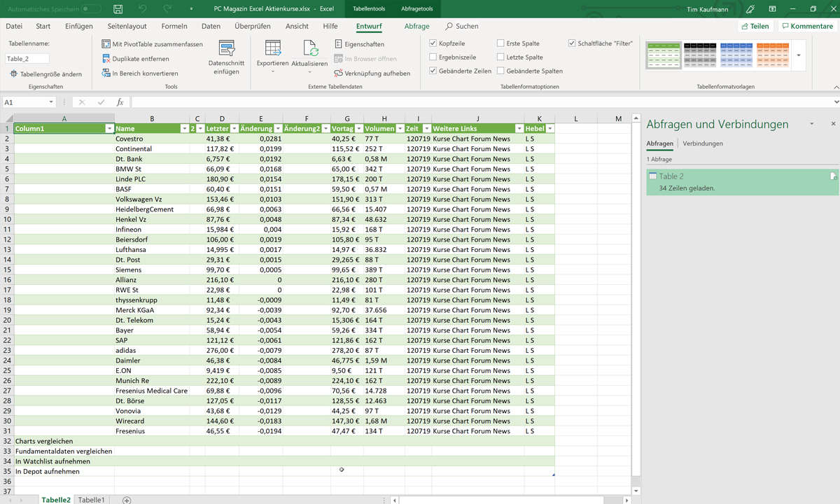Image resolution: width=840 pixels, height=504 pixels.
Task: Open filter dropdown for Letzter column
Action: [234, 129]
